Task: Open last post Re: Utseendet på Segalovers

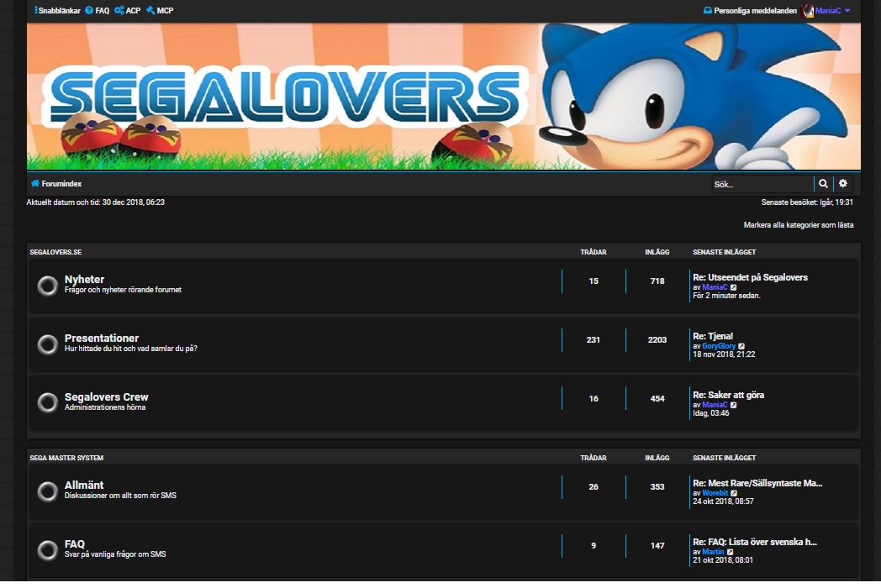Action: [750, 277]
